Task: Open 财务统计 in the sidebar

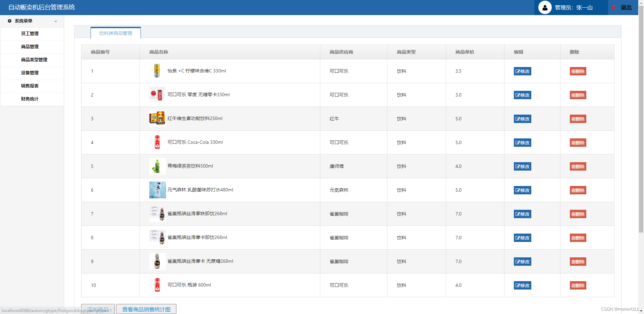Action: tap(30, 99)
